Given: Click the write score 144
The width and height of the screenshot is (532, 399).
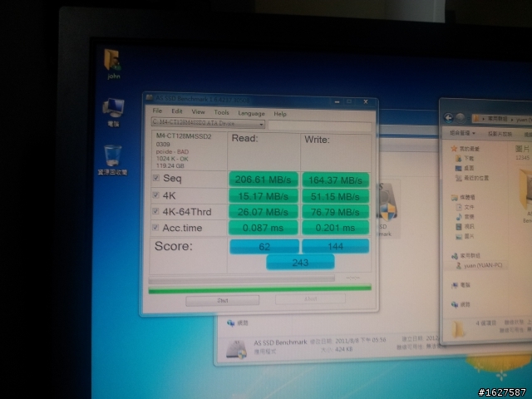Looking at the screenshot, I should (x=335, y=246).
